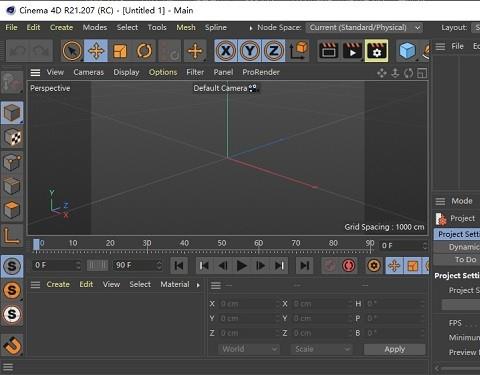Open the viewport Options menu
This screenshot has height=375, width=480.
pyautogui.click(x=163, y=72)
